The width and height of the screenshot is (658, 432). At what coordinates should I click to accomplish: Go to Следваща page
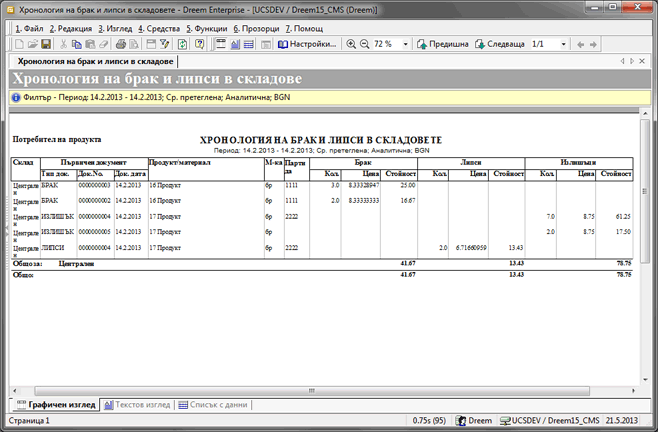(x=500, y=44)
